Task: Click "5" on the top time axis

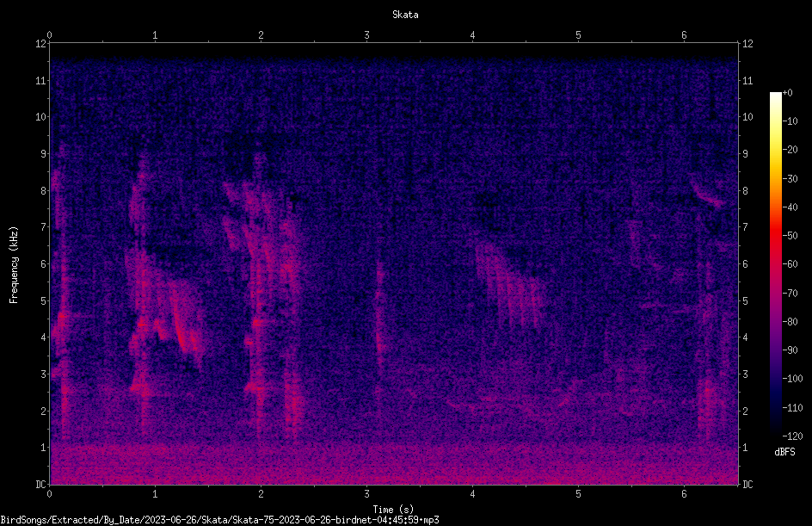Action: (578, 34)
